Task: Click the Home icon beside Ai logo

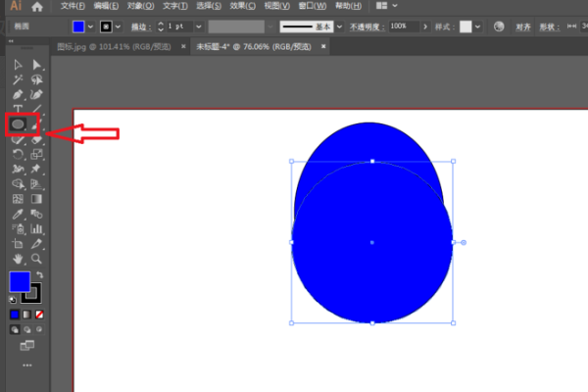Action: click(37, 7)
